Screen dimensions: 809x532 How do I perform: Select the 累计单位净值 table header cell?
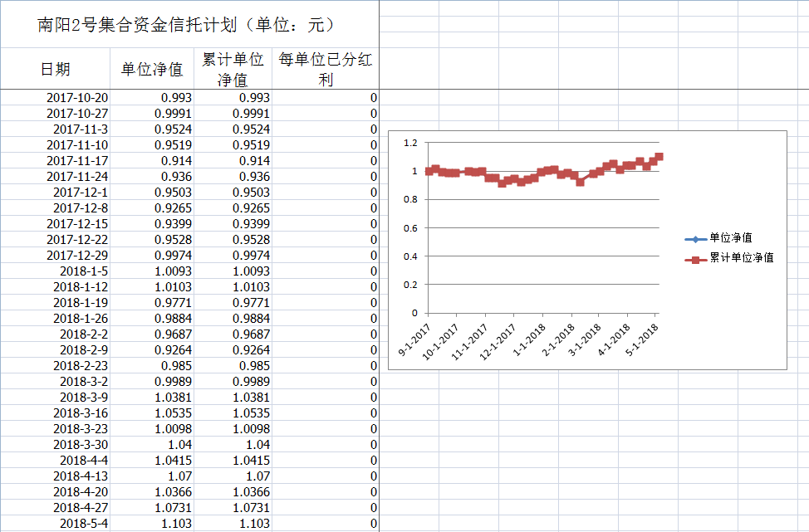233,69
